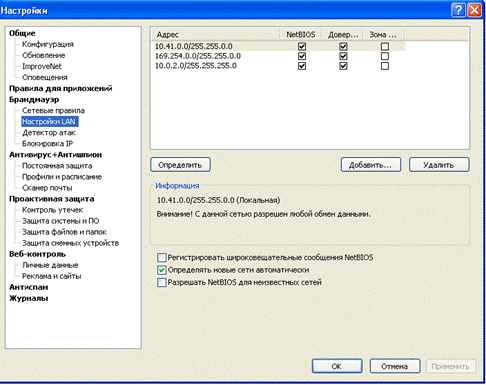Open Сетевые правила under Брандмауэр

point(53,110)
